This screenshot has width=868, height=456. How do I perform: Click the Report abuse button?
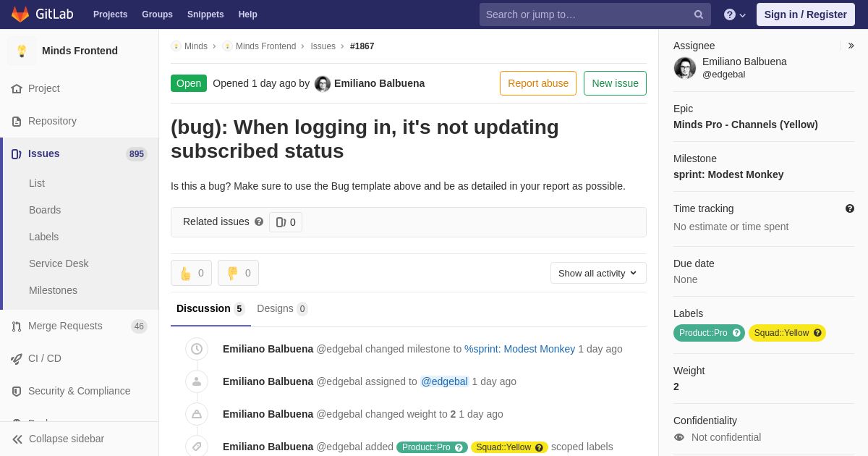coord(538,83)
